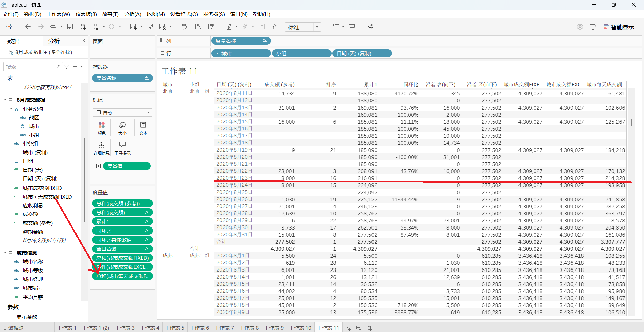Duplicate the current worksheet

(x=150, y=27)
